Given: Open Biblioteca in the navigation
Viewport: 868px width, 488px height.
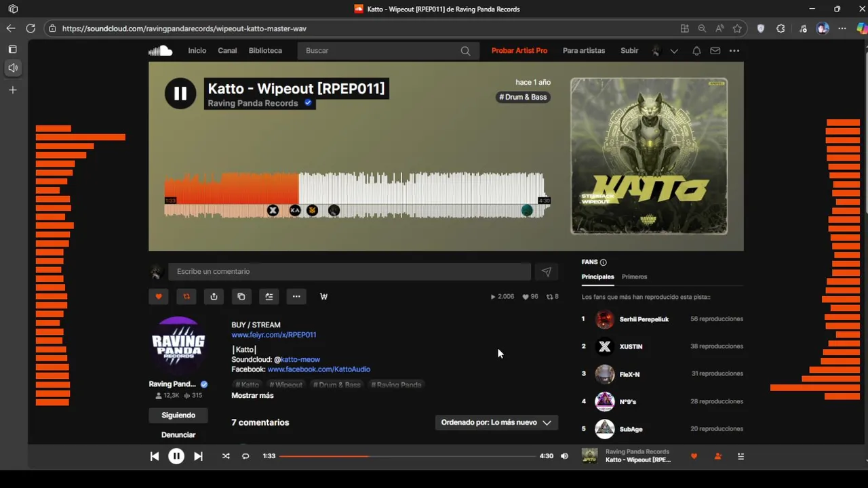Looking at the screenshot, I should click(x=265, y=51).
